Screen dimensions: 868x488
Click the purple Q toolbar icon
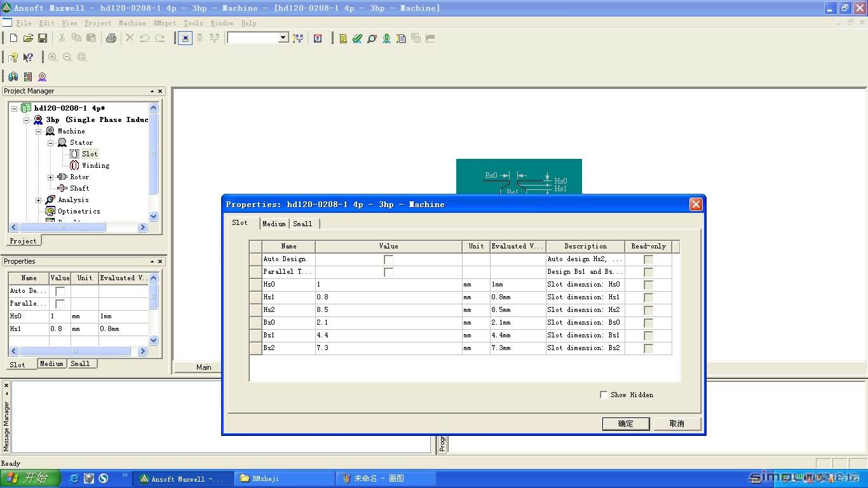pos(318,38)
